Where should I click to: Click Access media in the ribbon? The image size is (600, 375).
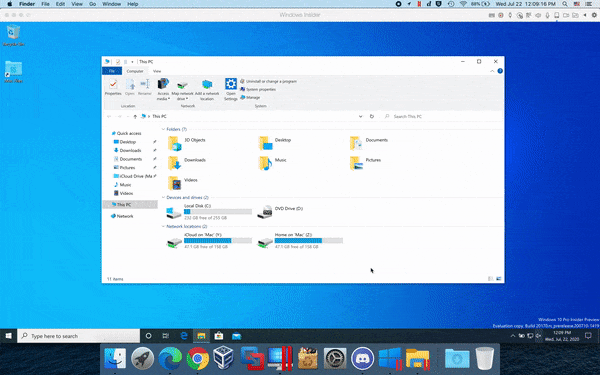163,89
